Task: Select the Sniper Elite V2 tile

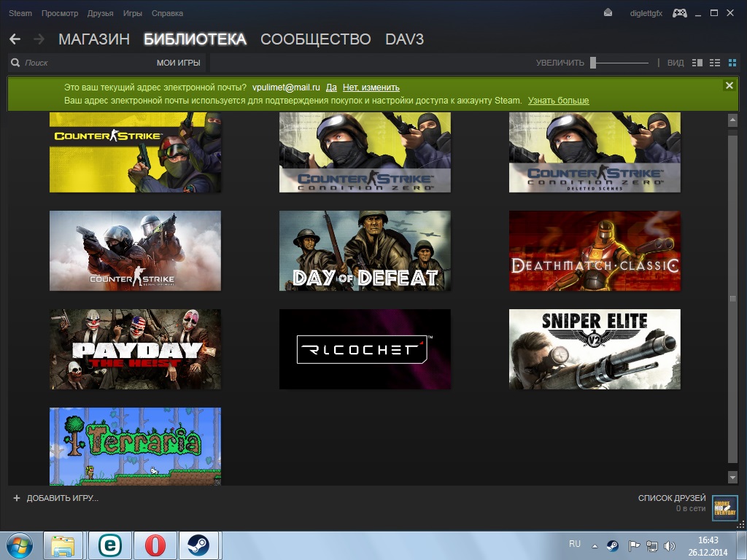Action: (x=595, y=349)
